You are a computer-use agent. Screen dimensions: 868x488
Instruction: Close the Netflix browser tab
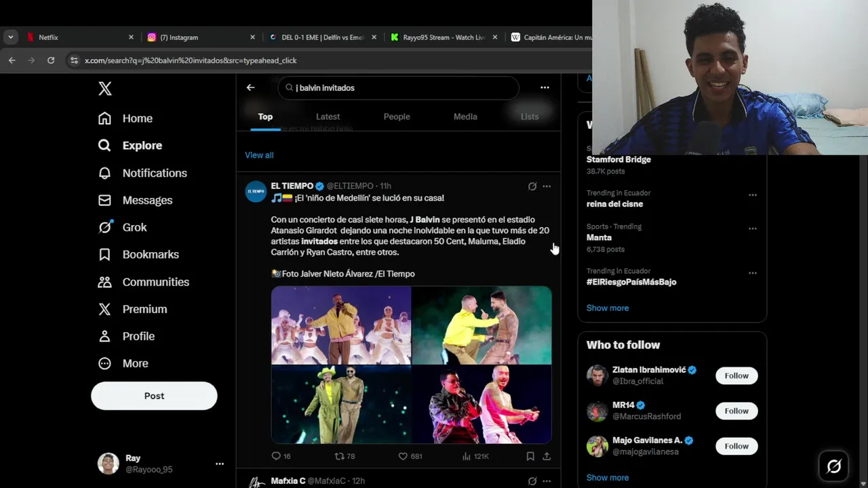(x=131, y=37)
